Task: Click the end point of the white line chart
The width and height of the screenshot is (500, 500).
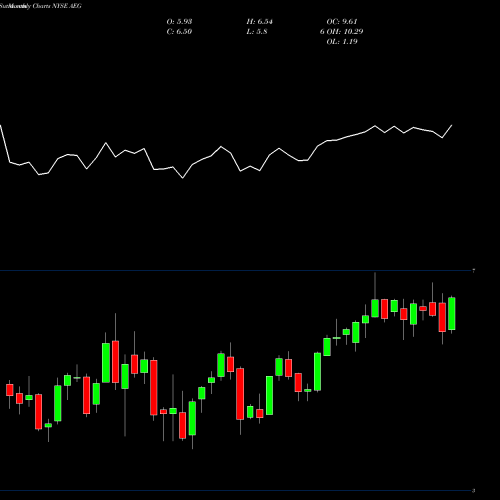Action: pos(452,125)
